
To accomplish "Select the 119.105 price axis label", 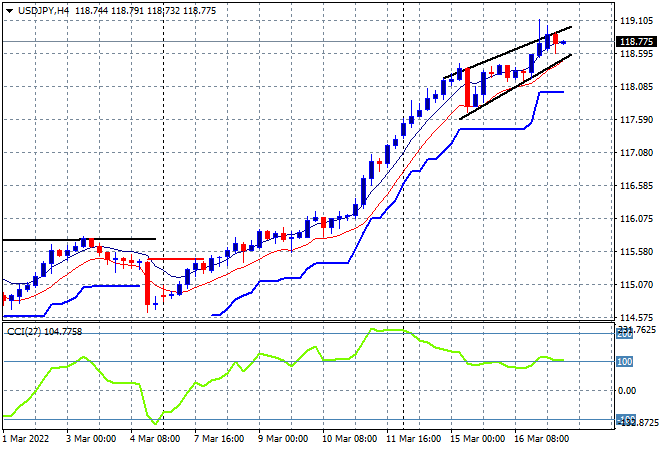I will click(x=637, y=21).
